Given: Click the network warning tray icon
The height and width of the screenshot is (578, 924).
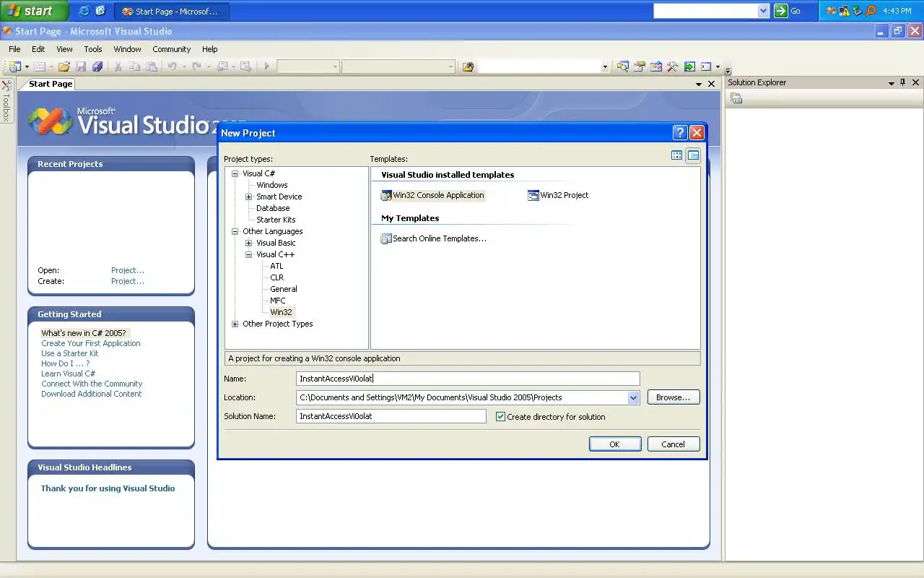Looking at the screenshot, I should 844,11.
